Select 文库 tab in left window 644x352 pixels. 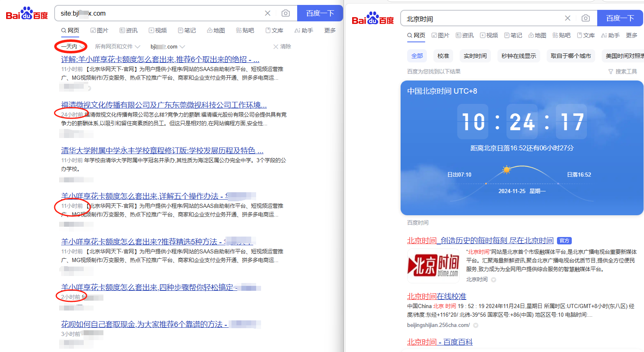point(274,30)
